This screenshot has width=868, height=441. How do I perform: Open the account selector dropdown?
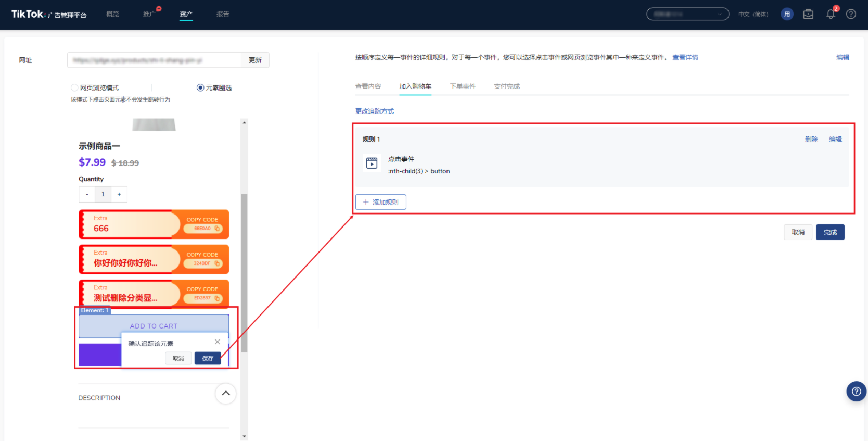click(687, 15)
